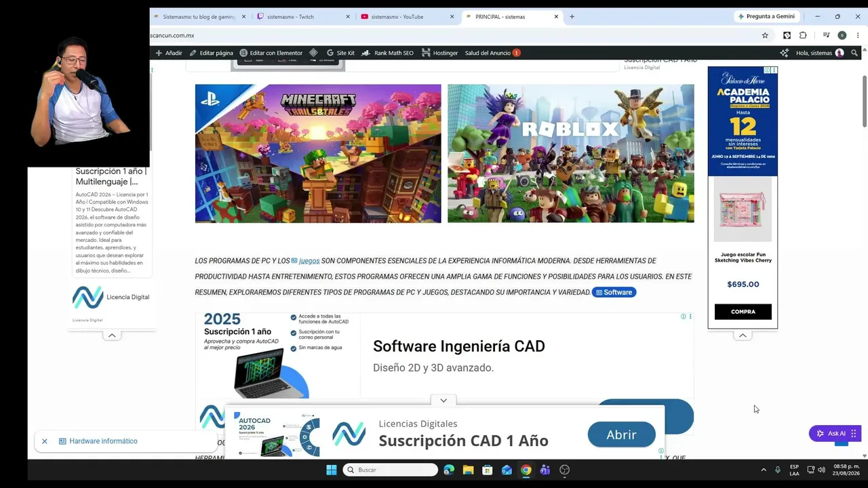Open Rank Math SEO menu
The height and width of the screenshot is (488, 868).
(x=387, y=53)
